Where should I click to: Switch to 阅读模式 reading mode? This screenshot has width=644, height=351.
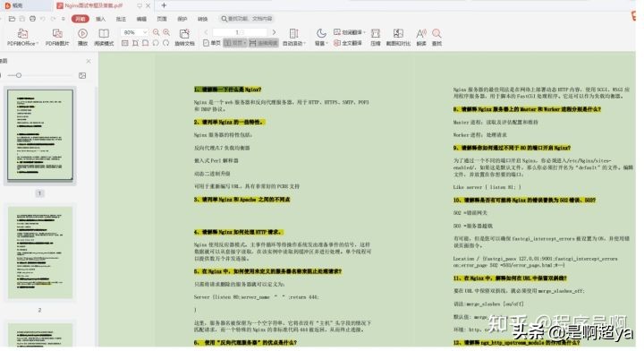click(x=104, y=37)
